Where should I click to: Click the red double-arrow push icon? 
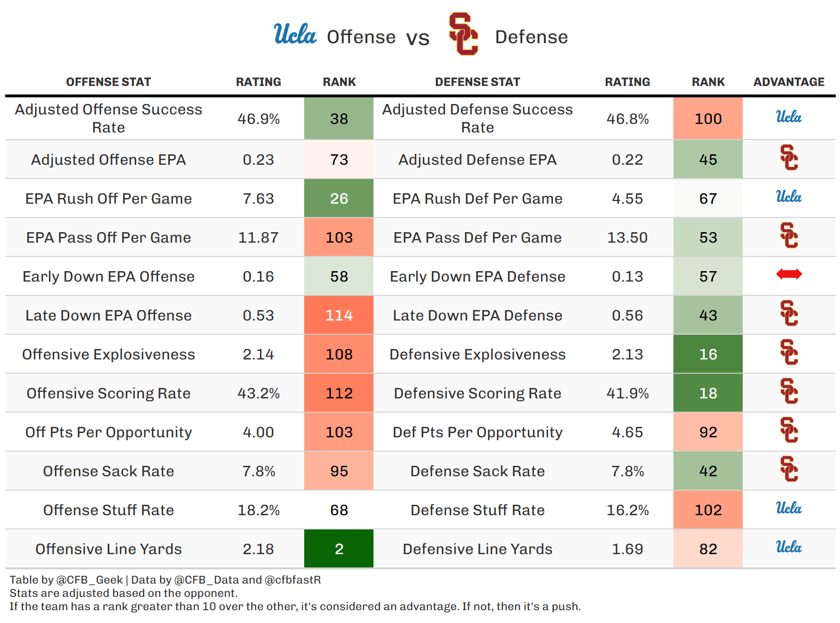[x=789, y=274]
